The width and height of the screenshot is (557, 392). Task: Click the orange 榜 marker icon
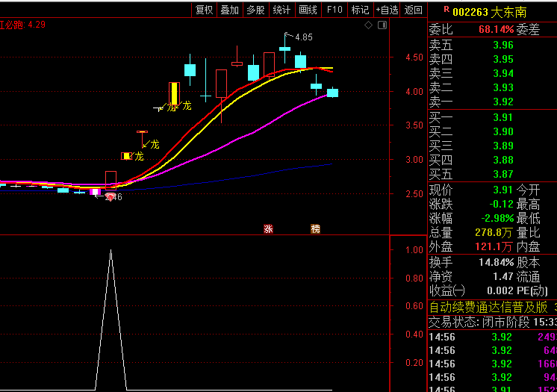316,229
